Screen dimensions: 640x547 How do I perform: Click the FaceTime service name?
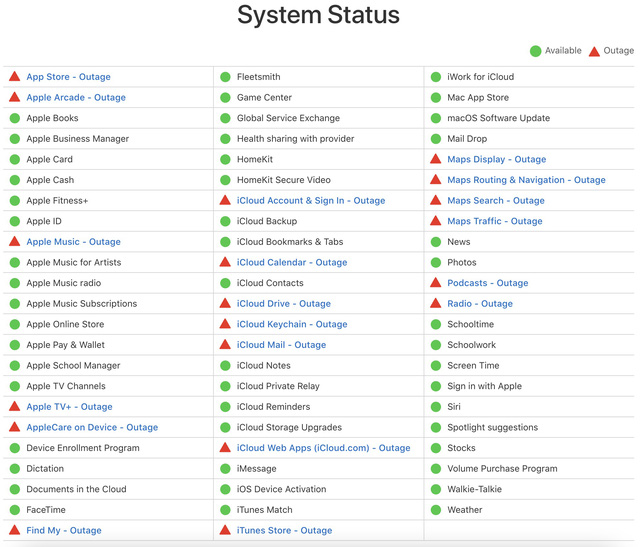(x=46, y=510)
